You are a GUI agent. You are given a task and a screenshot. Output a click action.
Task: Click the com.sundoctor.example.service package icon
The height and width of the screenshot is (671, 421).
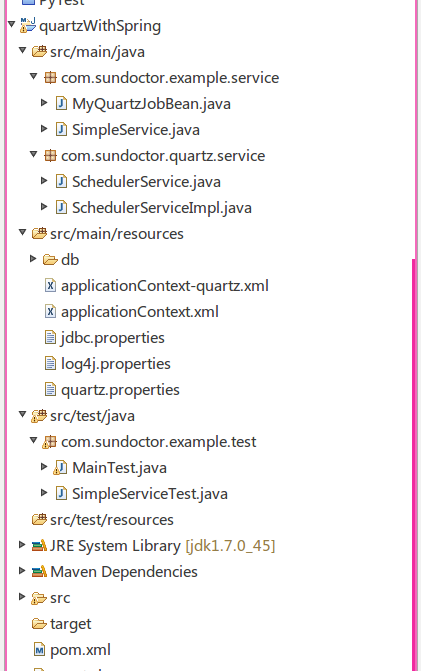coord(50,77)
